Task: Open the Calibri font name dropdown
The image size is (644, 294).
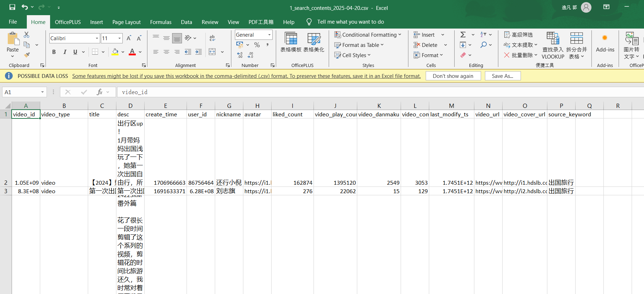Action: 97,38
